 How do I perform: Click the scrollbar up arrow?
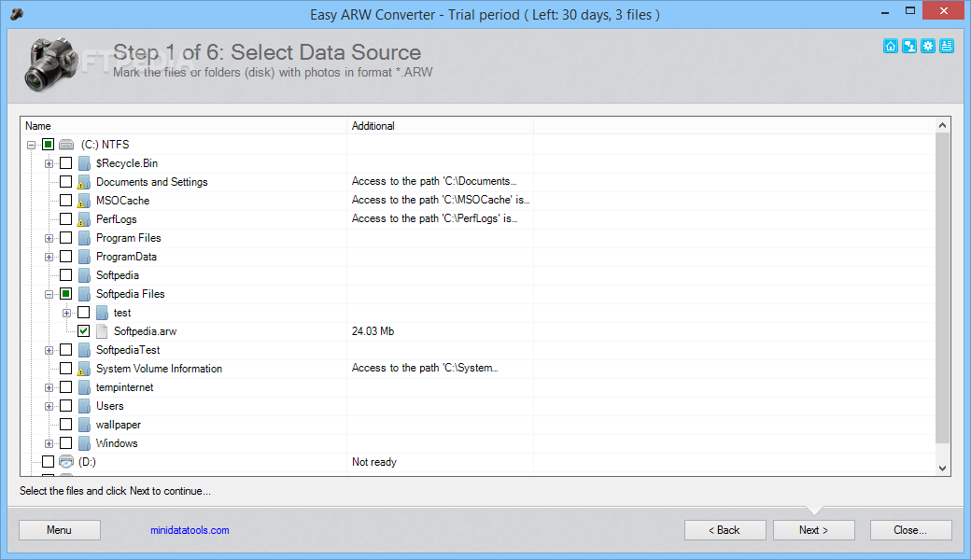click(x=942, y=125)
